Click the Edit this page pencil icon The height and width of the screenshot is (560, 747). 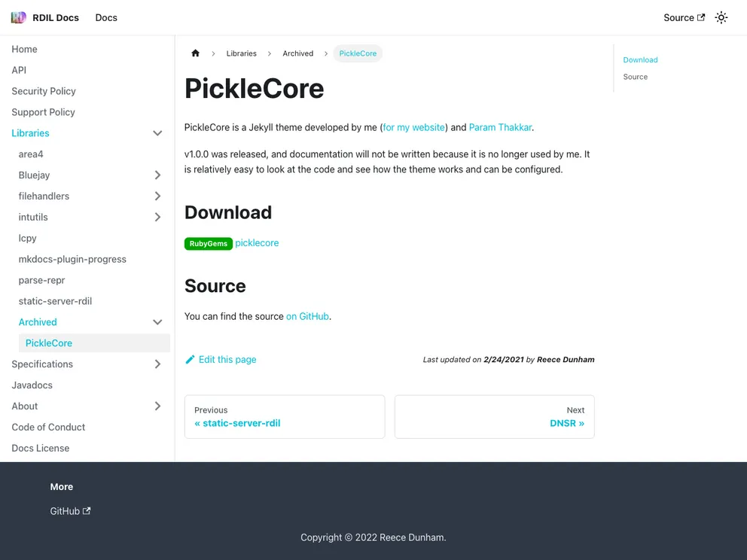191,360
